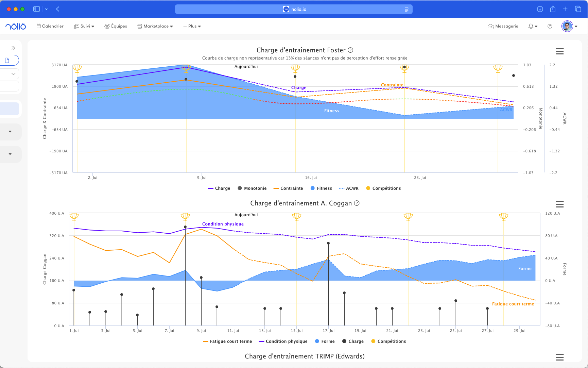Image resolution: width=588 pixels, height=368 pixels.
Task: Click the help question mark in navbar
Action: coord(550,26)
